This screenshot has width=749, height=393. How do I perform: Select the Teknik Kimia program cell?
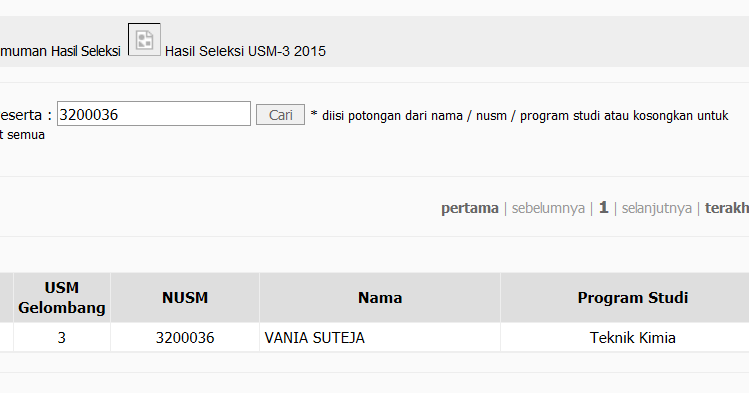pyautogui.click(x=632, y=338)
